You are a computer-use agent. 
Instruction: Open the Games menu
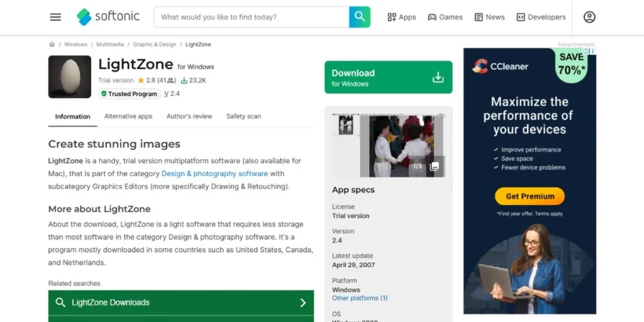pos(445,17)
